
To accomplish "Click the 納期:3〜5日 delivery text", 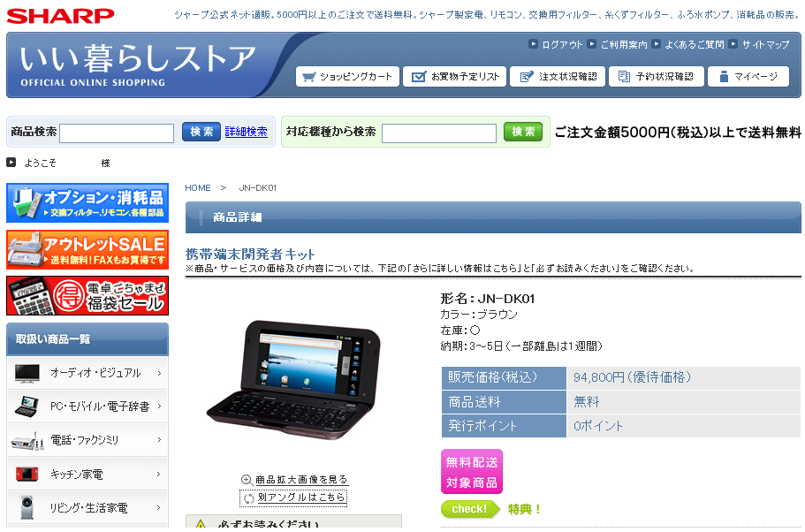I will click(x=521, y=346).
